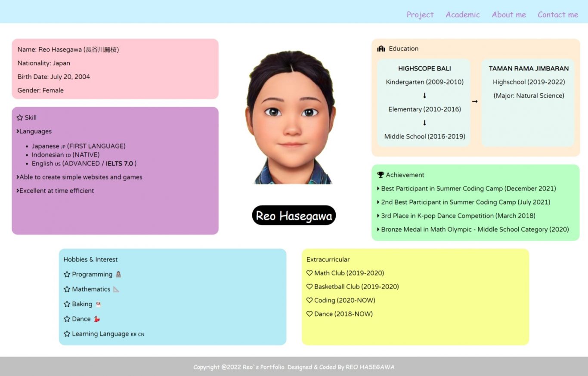Go to the Academic menu item
Viewport: 588px width, 376px height.
click(463, 15)
